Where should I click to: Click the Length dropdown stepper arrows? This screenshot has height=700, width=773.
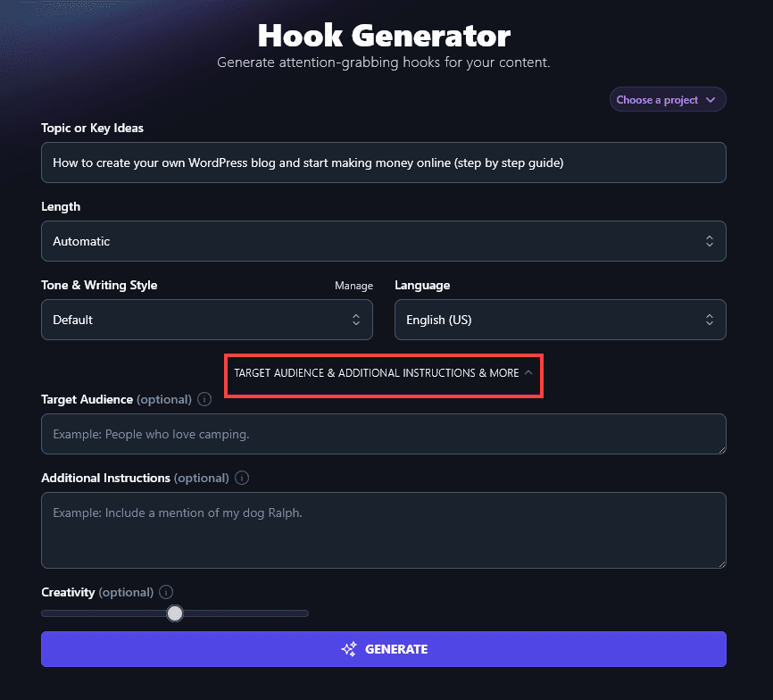tap(709, 241)
